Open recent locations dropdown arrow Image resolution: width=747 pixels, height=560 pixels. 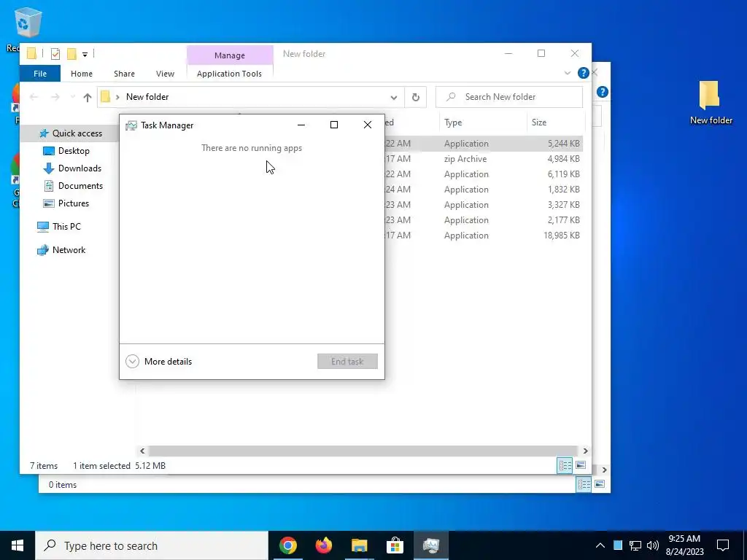pyautogui.click(x=72, y=97)
